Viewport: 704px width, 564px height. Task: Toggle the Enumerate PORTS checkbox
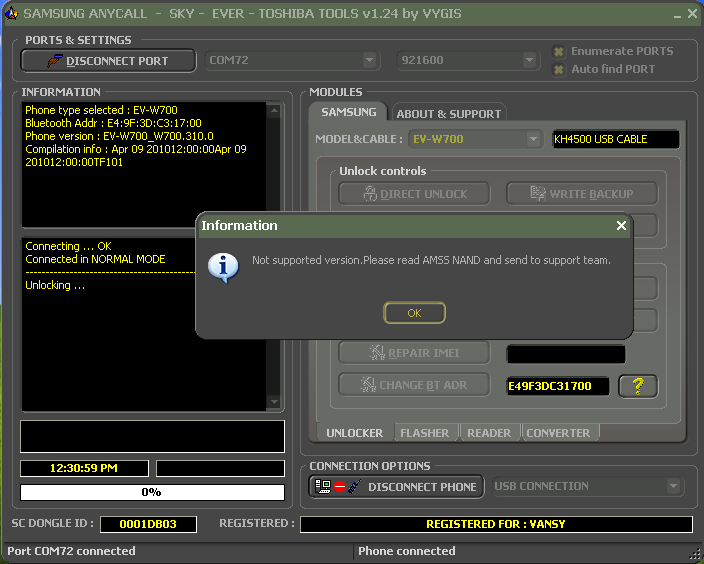559,51
